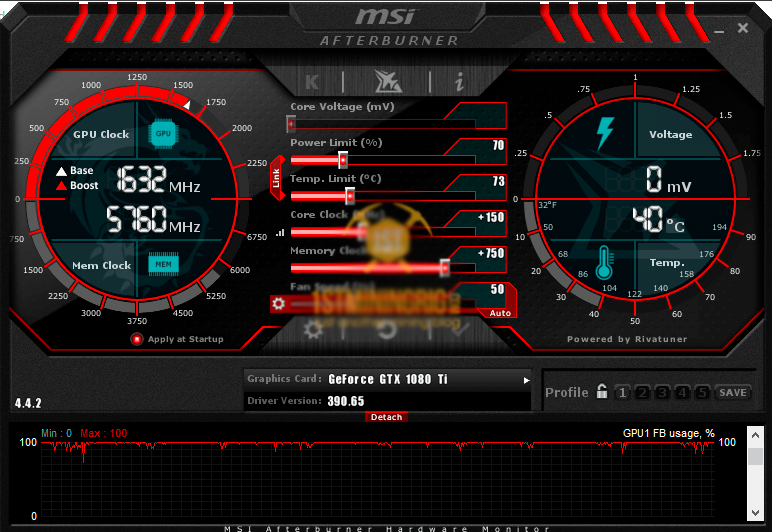This screenshot has width=772, height=532.
Task: Click the profile SAVE button
Action: [733, 392]
